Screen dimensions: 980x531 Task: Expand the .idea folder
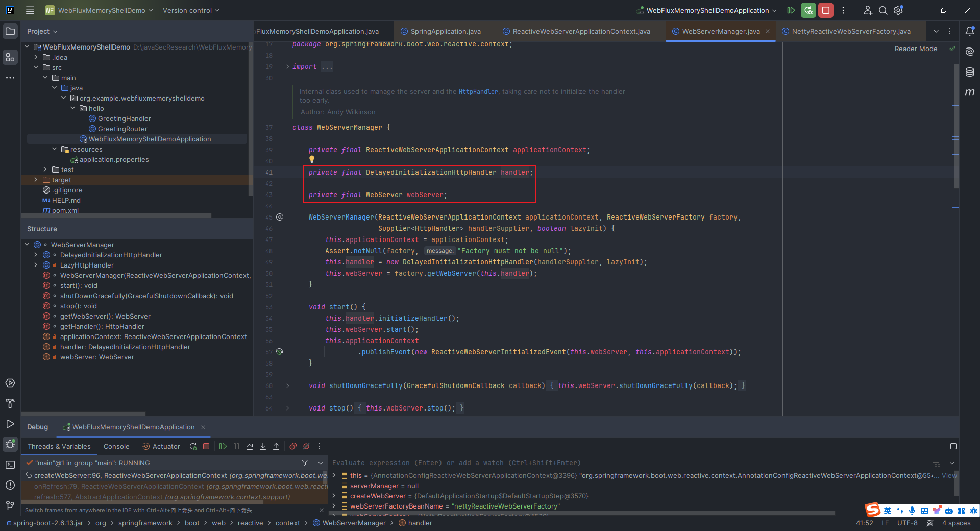36,57
